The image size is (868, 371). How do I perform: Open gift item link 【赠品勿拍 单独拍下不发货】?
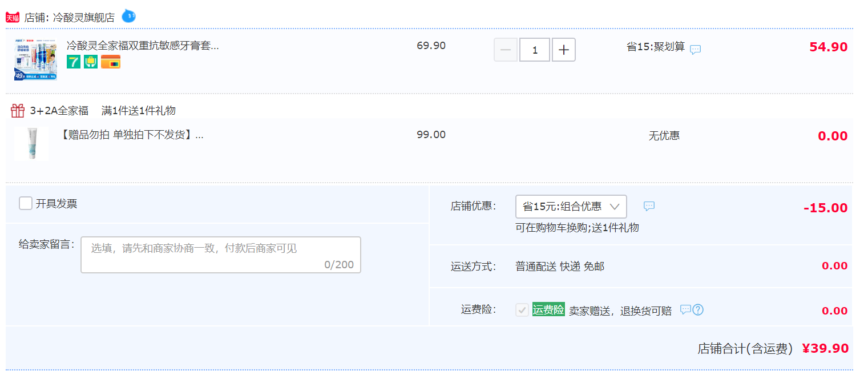click(131, 135)
